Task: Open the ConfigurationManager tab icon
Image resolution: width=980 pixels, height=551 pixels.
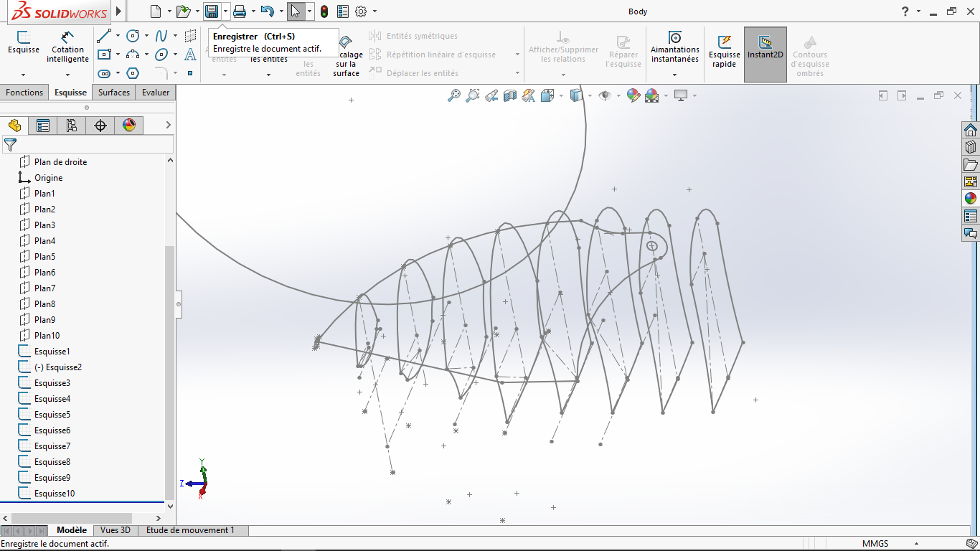Action: tap(72, 126)
